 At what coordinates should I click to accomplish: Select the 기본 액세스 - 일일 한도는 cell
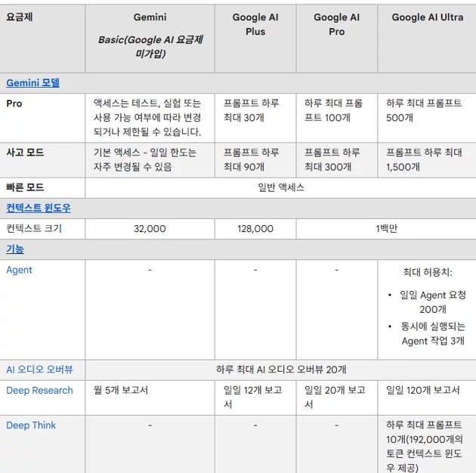click(x=150, y=160)
